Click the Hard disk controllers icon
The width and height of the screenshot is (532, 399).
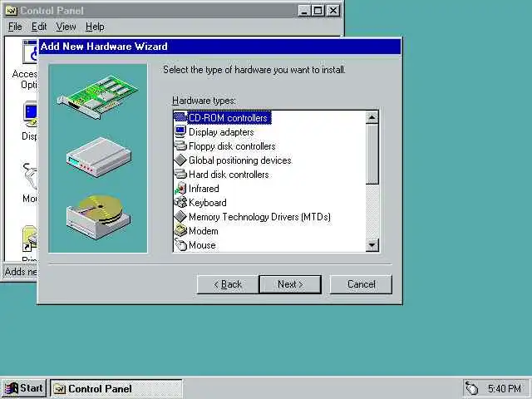point(180,174)
